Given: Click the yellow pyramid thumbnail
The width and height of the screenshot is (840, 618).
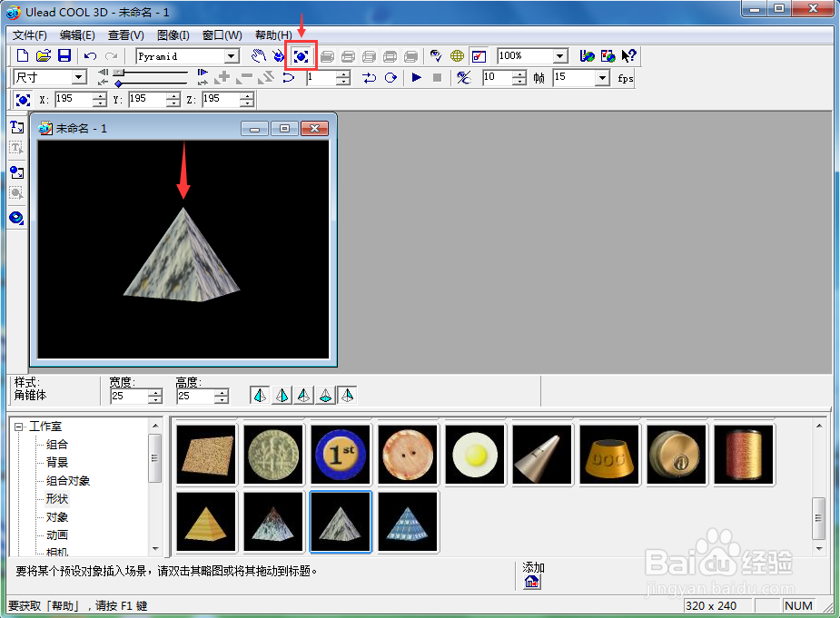Looking at the screenshot, I should [x=206, y=522].
